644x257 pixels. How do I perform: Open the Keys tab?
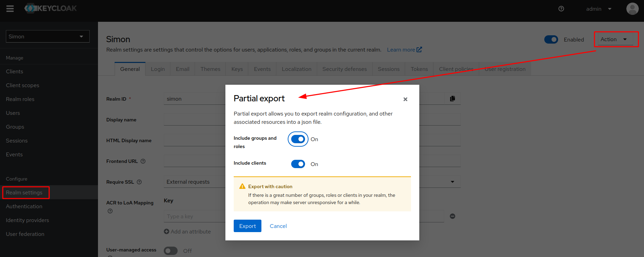(237, 69)
